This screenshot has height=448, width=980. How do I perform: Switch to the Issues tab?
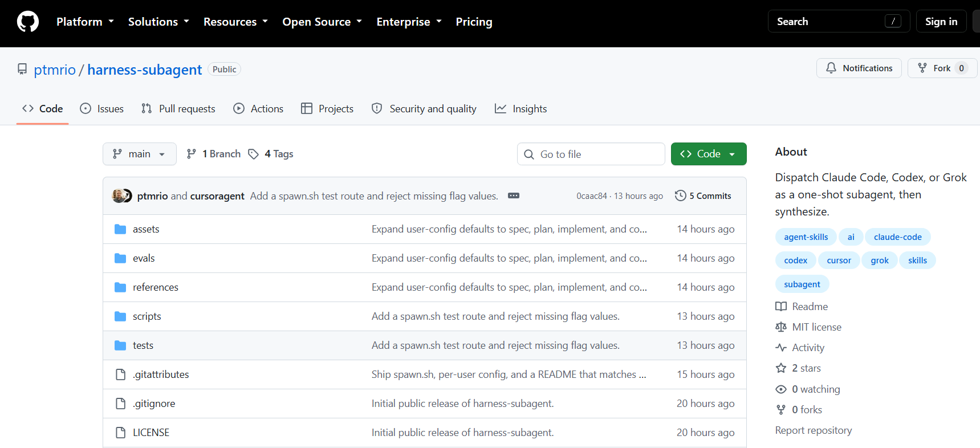tap(102, 108)
